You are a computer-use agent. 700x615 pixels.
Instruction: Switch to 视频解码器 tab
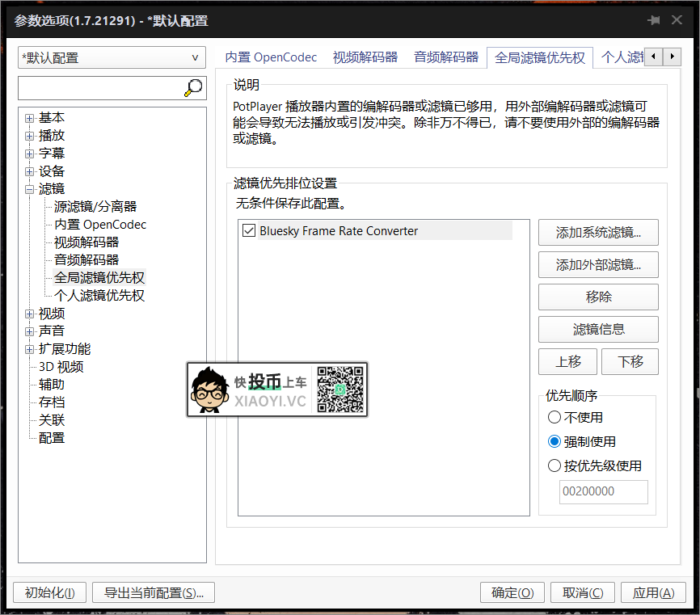(365, 57)
